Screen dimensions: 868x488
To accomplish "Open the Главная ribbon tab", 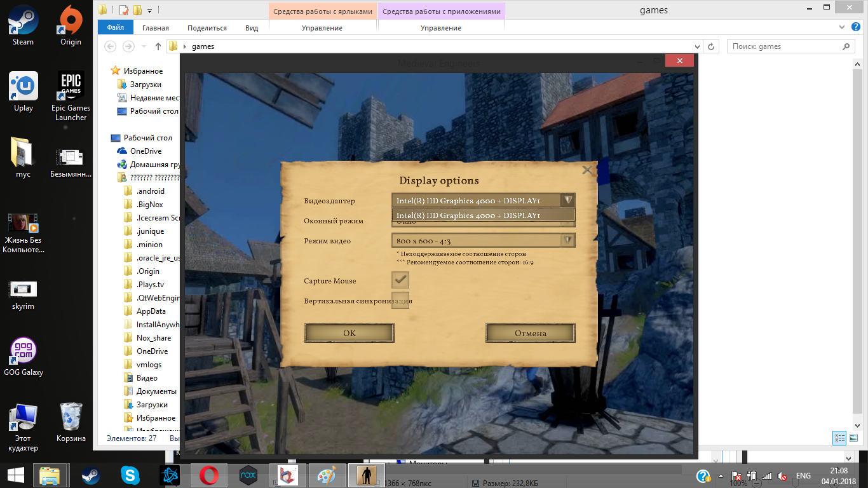I will pos(156,28).
